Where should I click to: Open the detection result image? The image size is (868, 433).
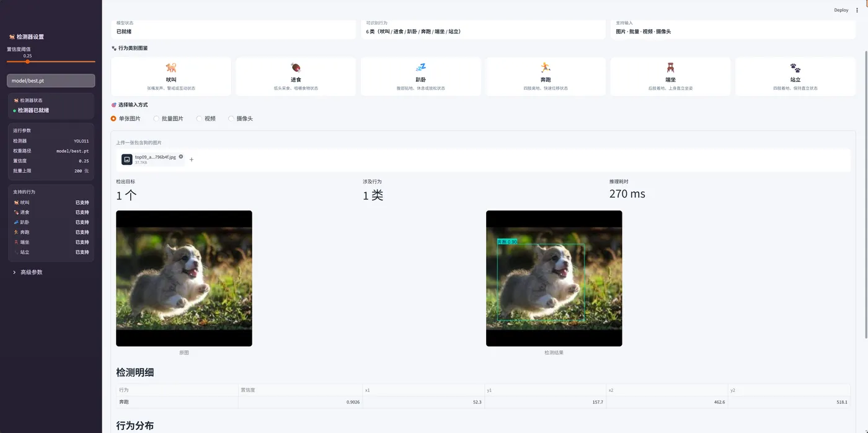coord(554,278)
